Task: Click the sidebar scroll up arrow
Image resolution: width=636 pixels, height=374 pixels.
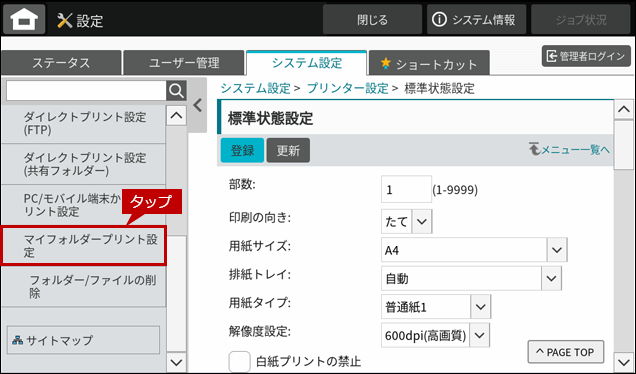Action: 176,116
